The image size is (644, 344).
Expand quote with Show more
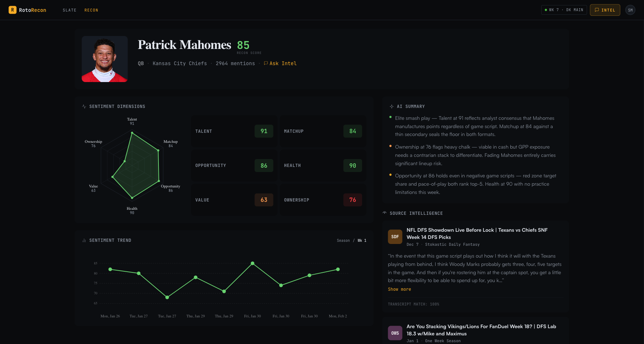pyautogui.click(x=399, y=289)
